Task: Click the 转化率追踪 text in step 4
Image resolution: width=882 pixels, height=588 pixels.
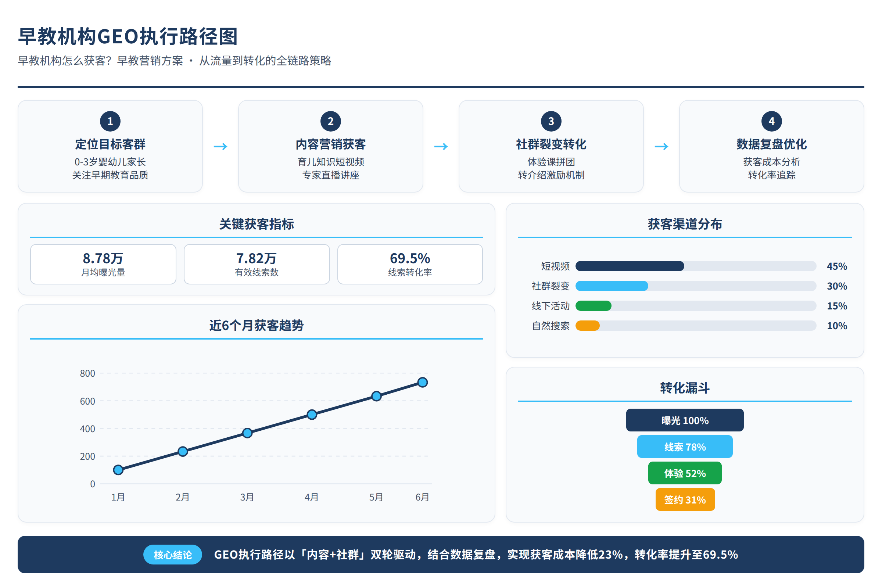Action: coord(772,175)
